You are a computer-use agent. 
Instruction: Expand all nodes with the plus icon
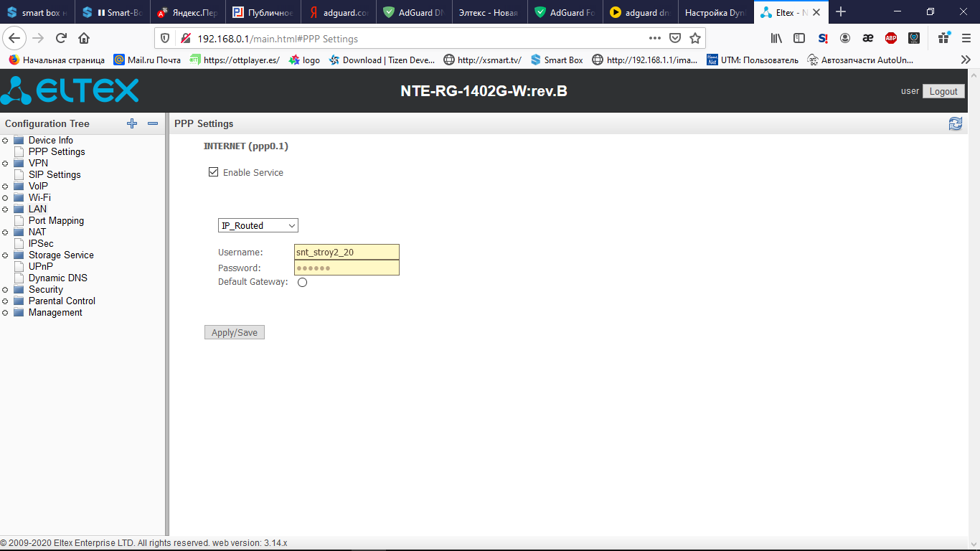tap(132, 123)
